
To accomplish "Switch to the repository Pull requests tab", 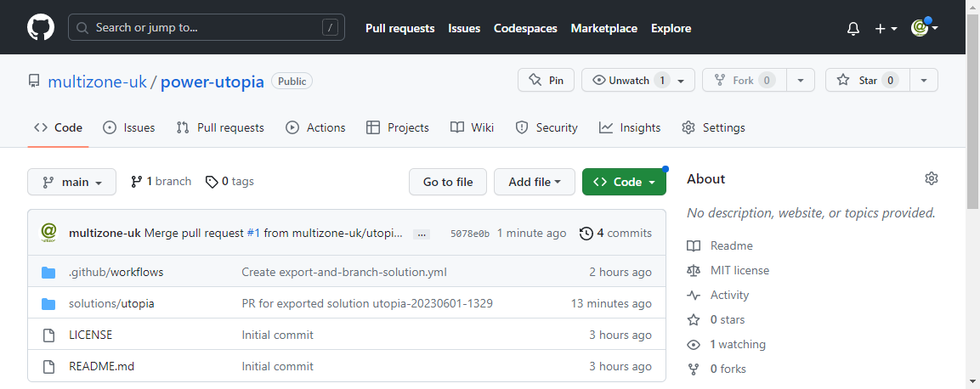I will pos(220,127).
